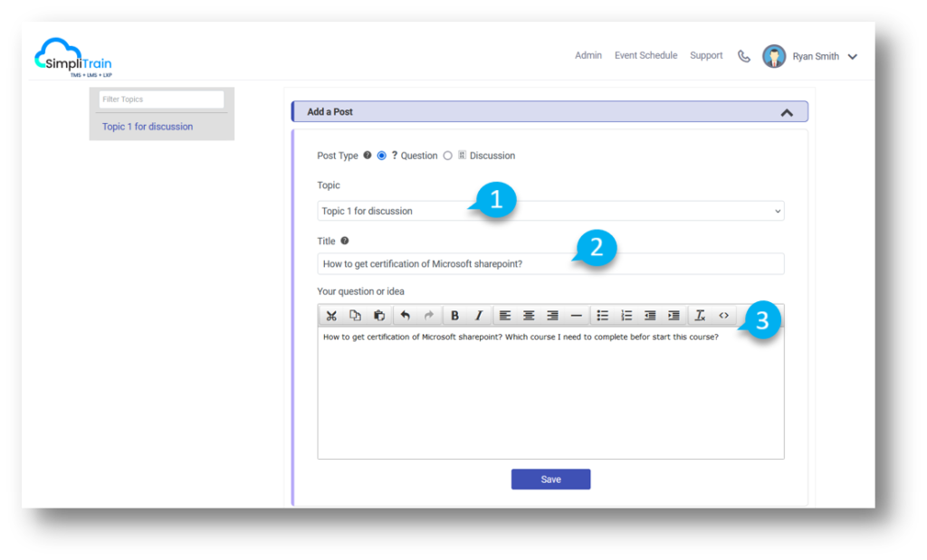Viewport: 927px width, 560px height.
Task: Open the Topic dropdown list
Action: tap(777, 210)
